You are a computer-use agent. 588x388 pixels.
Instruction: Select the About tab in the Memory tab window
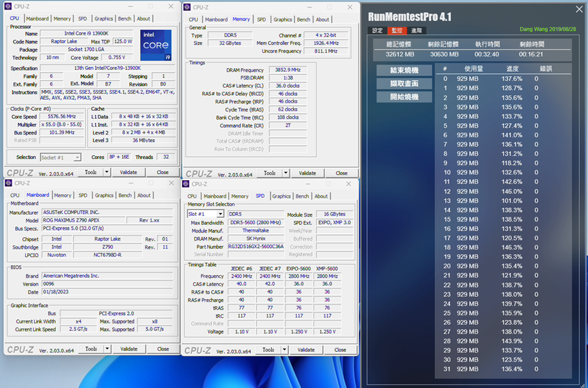coord(322,20)
